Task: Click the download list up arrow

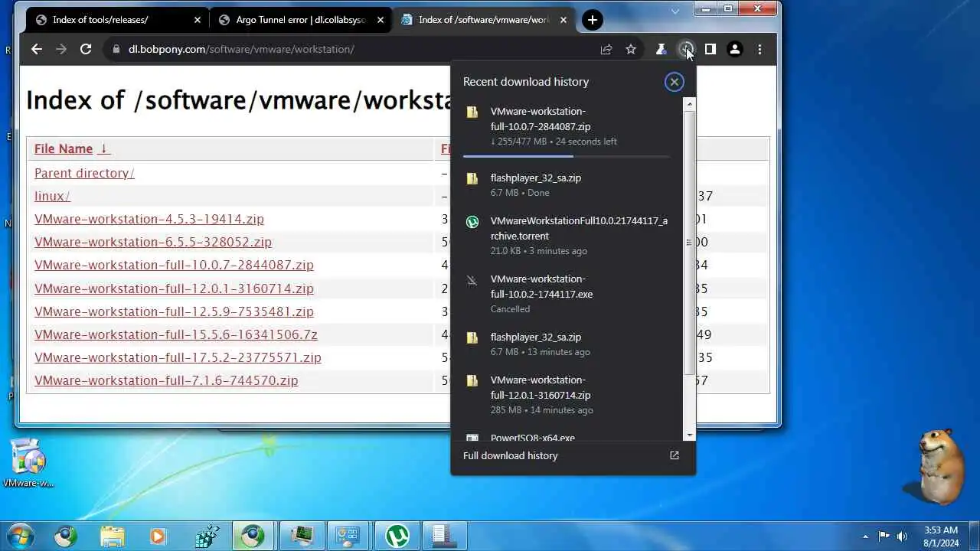Action: [689, 103]
